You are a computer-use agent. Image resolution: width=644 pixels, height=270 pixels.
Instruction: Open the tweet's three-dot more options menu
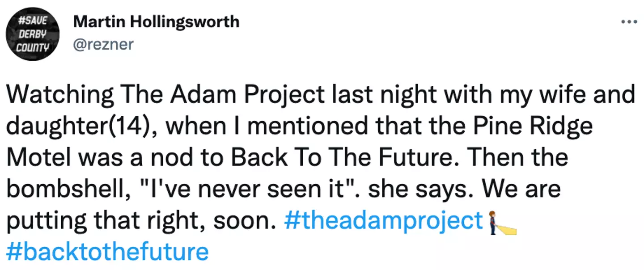tap(629, 21)
